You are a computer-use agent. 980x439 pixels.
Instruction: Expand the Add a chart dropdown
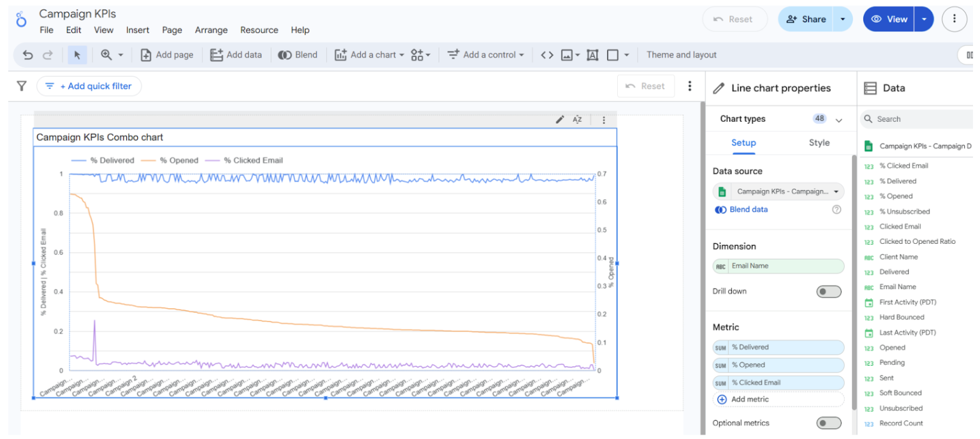[x=402, y=55]
